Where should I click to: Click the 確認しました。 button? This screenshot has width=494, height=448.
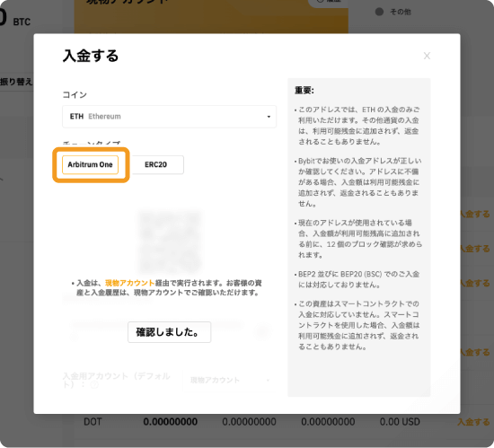click(169, 332)
